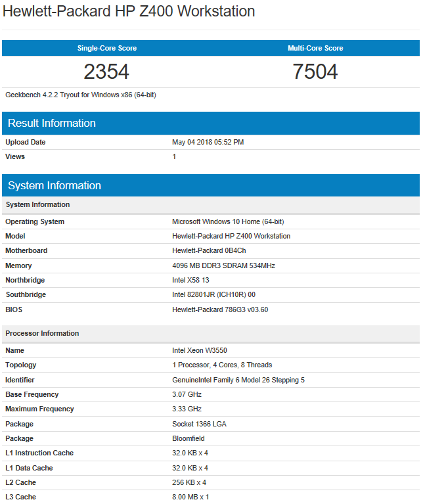Click the Southbridge label

pyautogui.click(x=26, y=295)
